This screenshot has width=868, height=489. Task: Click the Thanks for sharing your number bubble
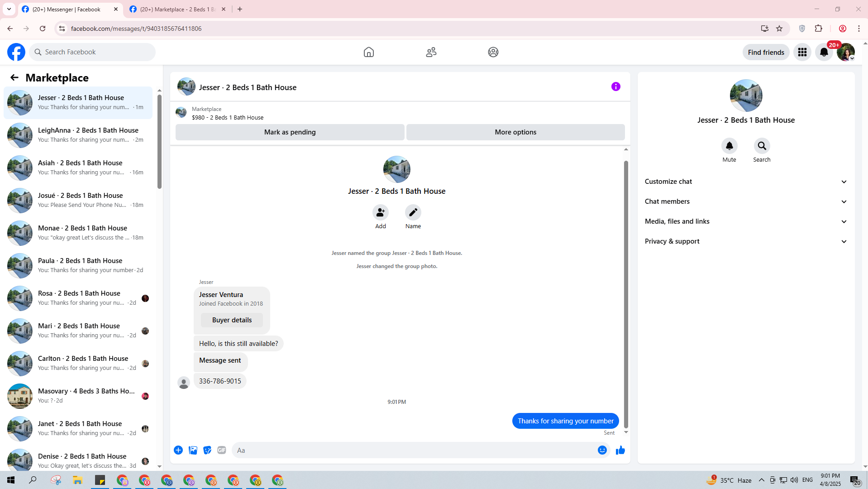pos(566,421)
